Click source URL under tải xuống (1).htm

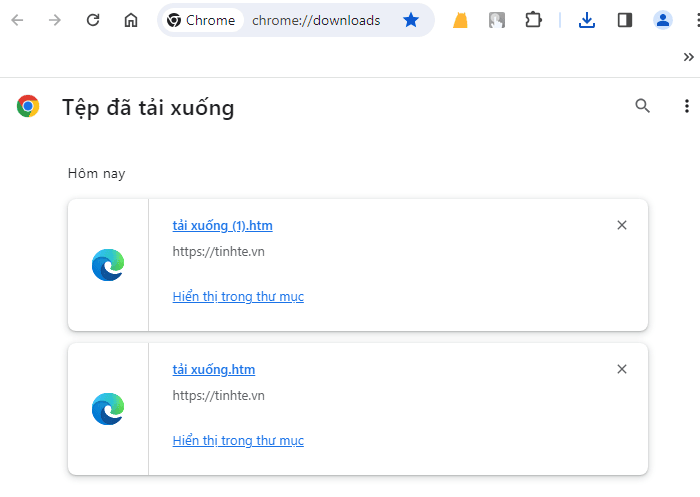(x=218, y=251)
